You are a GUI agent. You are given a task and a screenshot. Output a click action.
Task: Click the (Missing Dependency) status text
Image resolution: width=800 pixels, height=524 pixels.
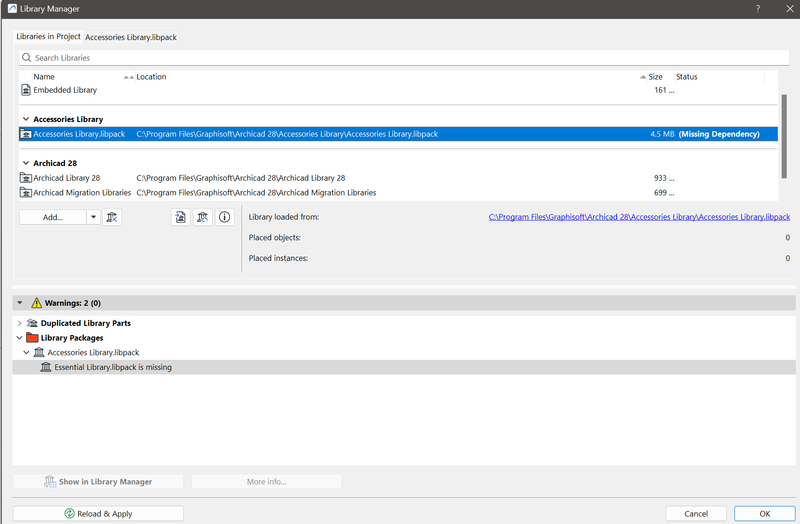719,134
